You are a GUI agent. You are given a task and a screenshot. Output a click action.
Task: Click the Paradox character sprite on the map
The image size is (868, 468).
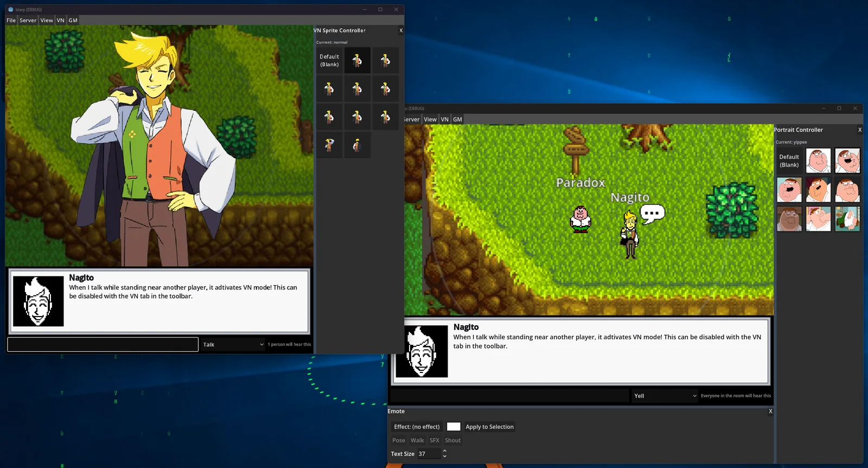point(580,219)
